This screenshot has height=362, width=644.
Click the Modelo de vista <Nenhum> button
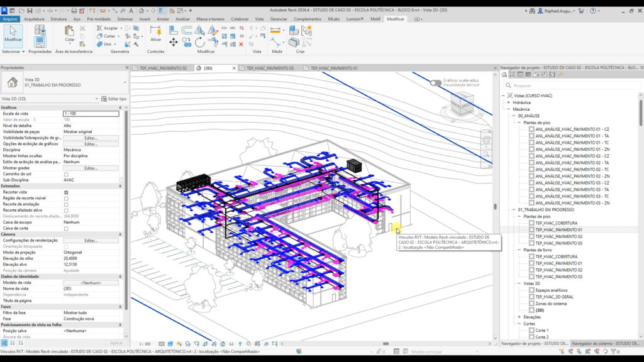tap(91, 283)
